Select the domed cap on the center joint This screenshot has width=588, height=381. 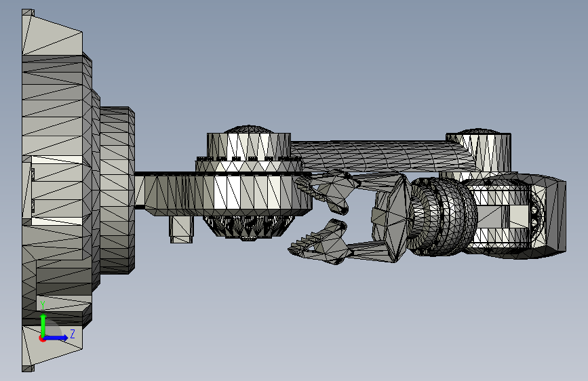(248, 129)
